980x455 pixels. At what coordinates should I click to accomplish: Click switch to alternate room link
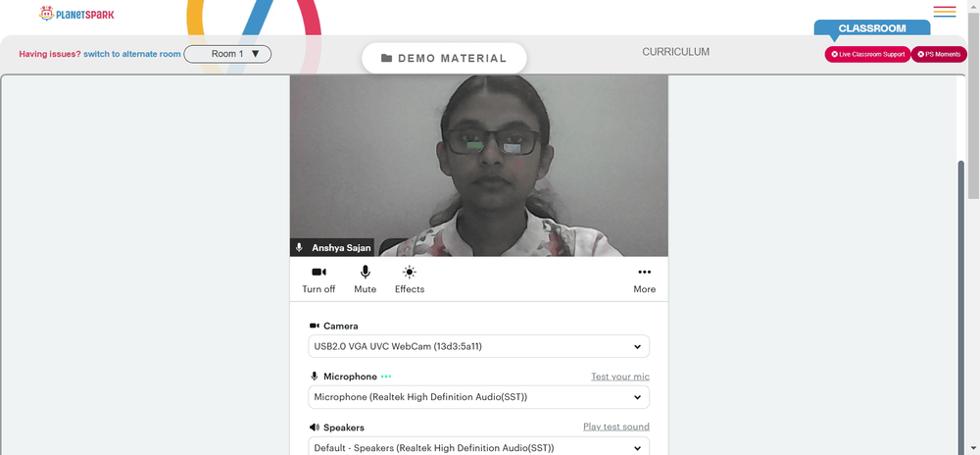point(132,54)
